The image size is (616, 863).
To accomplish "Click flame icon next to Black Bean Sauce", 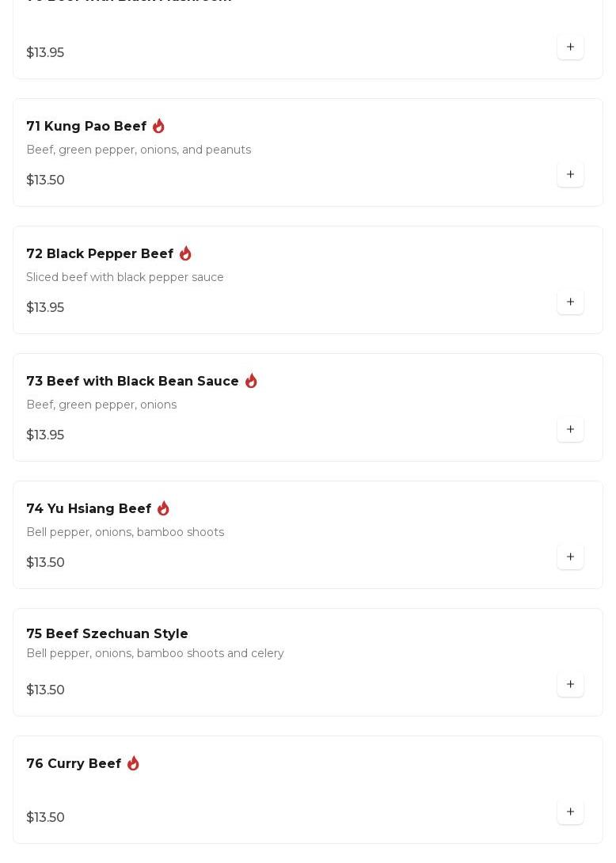I will tap(251, 381).
